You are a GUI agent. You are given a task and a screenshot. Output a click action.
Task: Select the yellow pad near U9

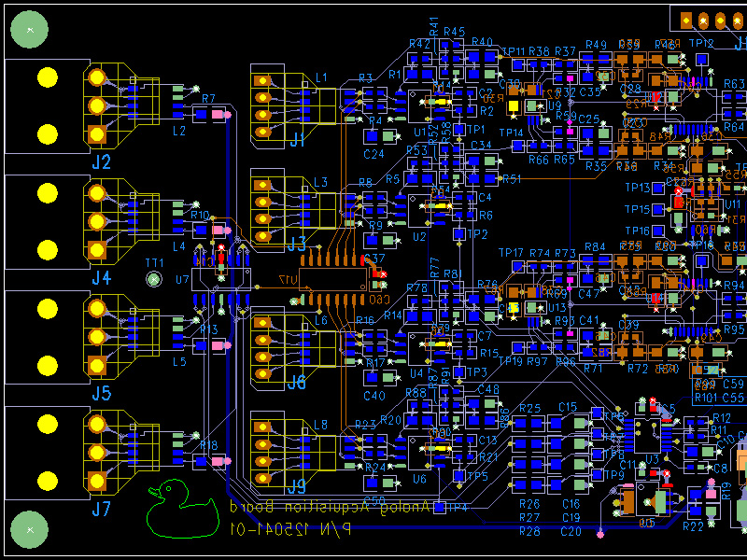pyautogui.click(x=513, y=105)
